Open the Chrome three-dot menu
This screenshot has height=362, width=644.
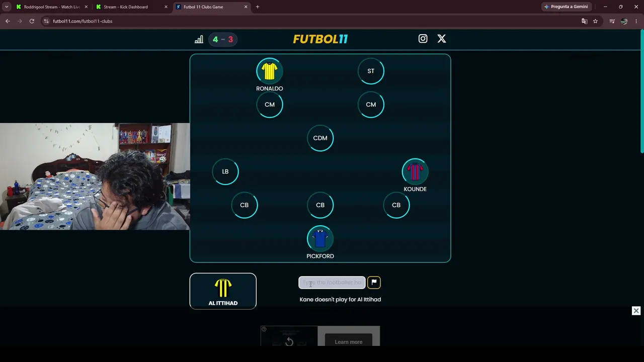[636, 21]
